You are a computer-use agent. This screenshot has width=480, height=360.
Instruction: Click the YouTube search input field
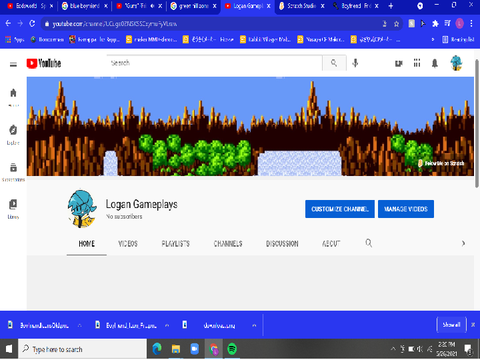pyautogui.click(x=215, y=63)
